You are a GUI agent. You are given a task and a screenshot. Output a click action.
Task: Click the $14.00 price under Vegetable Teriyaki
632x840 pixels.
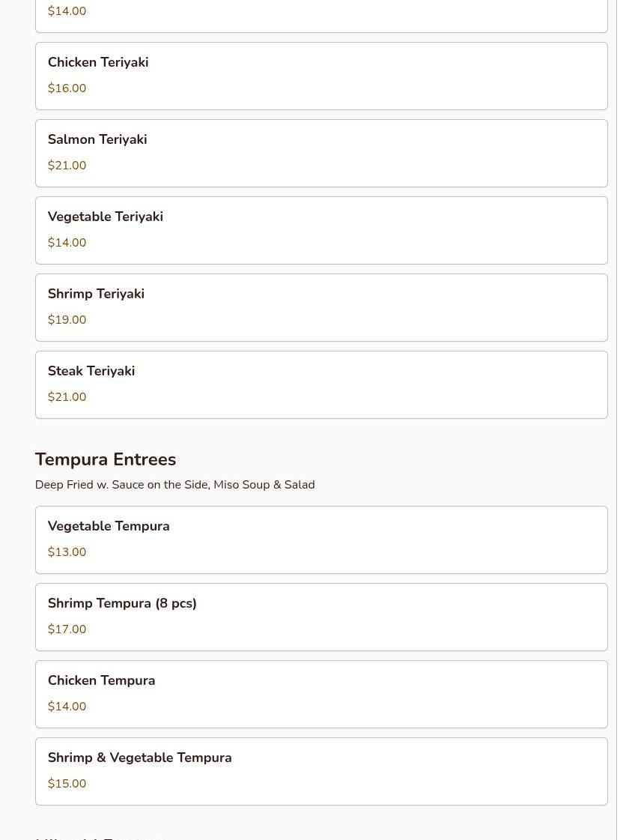coord(67,243)
